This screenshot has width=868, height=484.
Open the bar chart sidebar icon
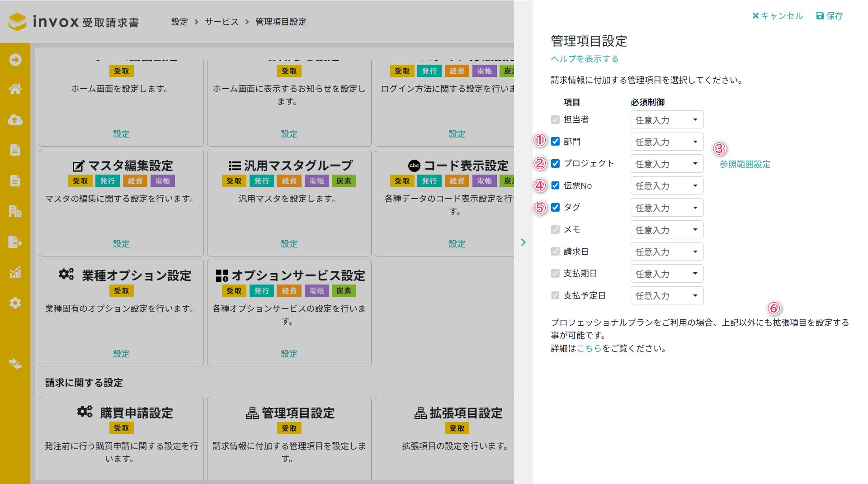[x=15, y=272]
